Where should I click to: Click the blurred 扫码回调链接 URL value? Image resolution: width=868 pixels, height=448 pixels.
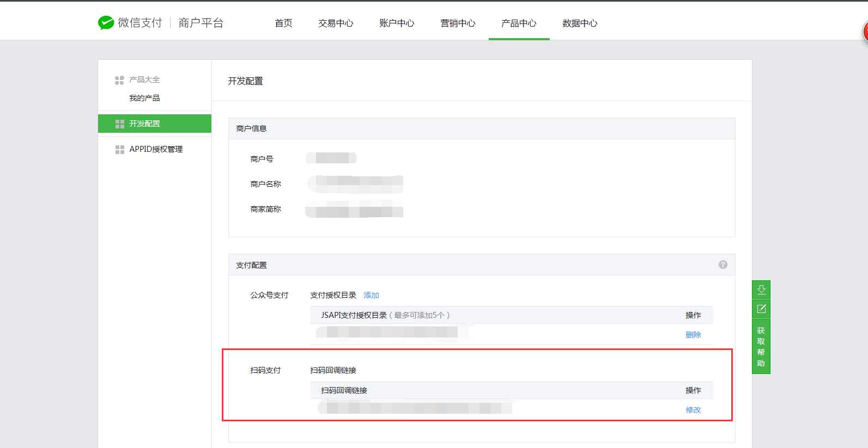coord(415,408)
